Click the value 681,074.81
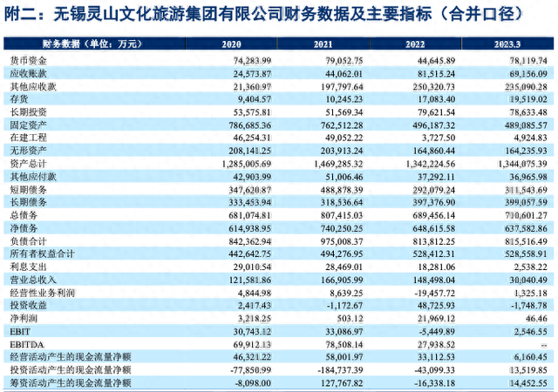Image resolution: width=558 pixels, height=392 pixels. tap(249, 215)
